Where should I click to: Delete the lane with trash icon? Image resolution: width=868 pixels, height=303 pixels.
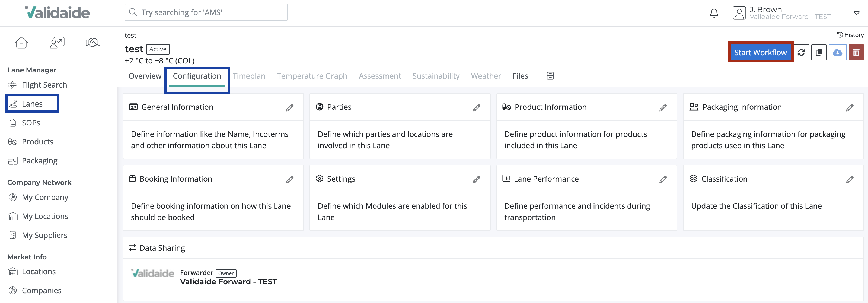(856, 53)
